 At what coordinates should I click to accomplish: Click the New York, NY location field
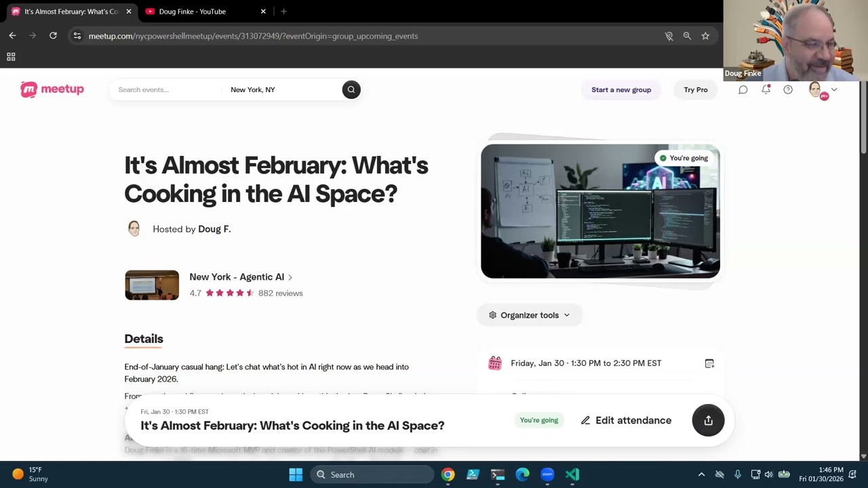click(281, 89)
